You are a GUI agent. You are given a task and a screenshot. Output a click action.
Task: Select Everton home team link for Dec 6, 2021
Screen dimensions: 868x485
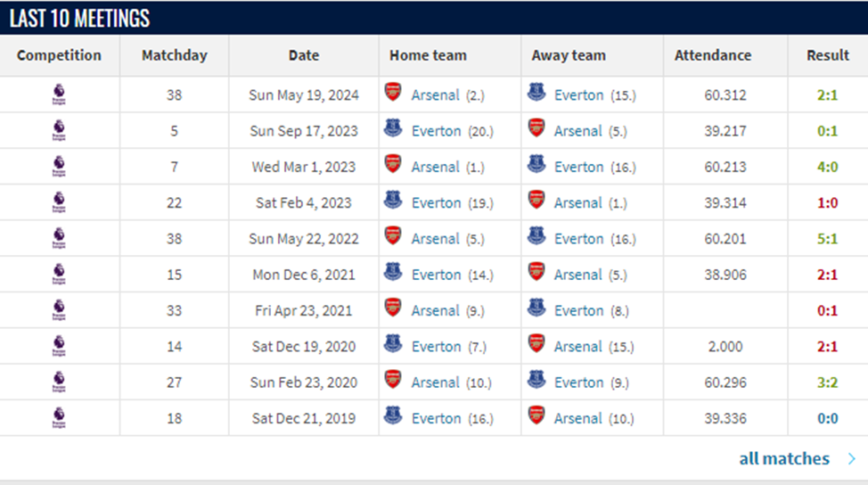tap(436, 275)
